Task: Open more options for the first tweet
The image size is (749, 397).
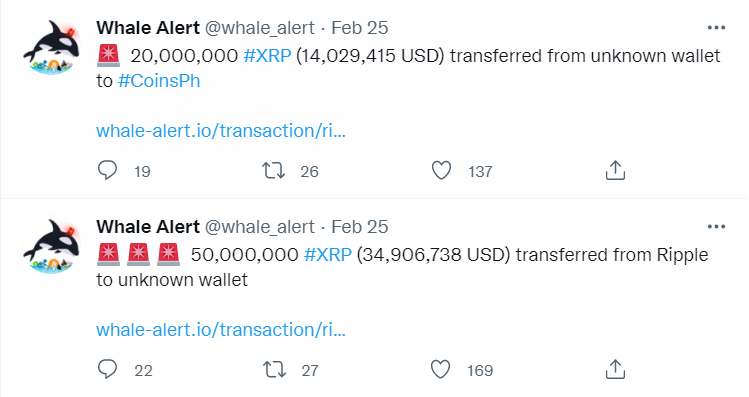Action: [716, 28]
